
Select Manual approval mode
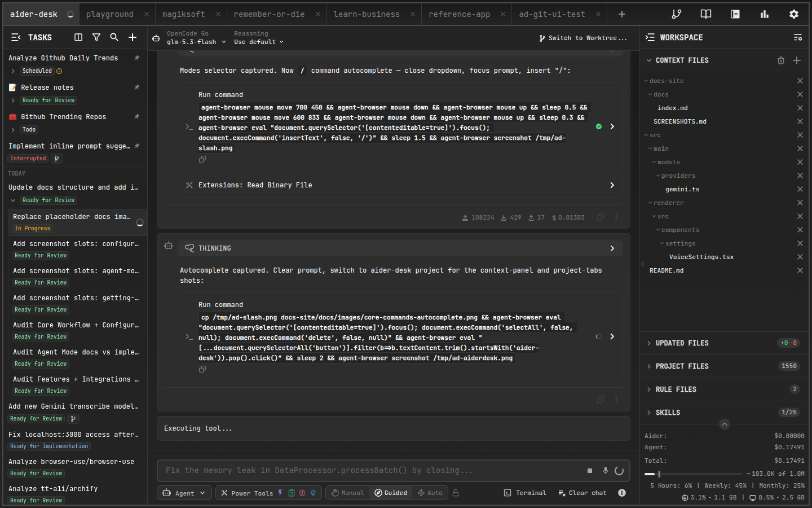tap(347, 493)
